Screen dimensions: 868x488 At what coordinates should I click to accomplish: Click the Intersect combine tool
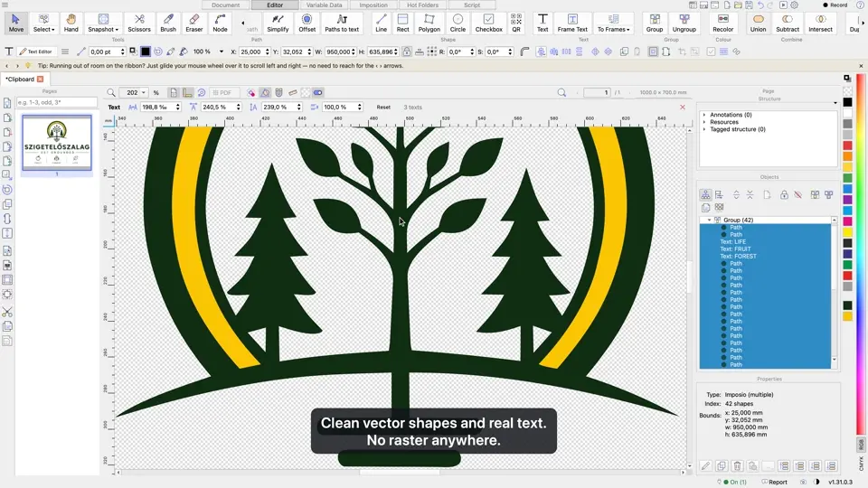pos(820,23)
